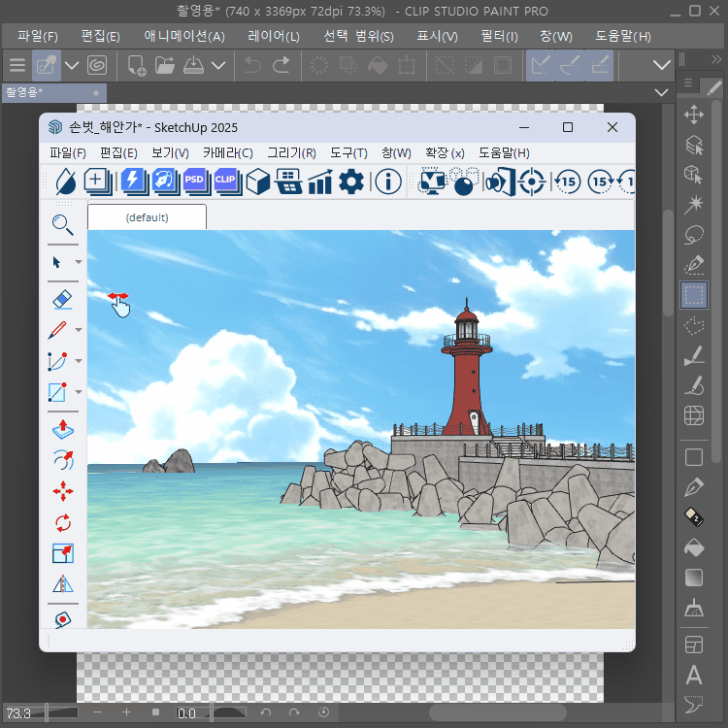
Task: Pick the Push/Pull tool in SketchUp
Action: pos(62,427)
